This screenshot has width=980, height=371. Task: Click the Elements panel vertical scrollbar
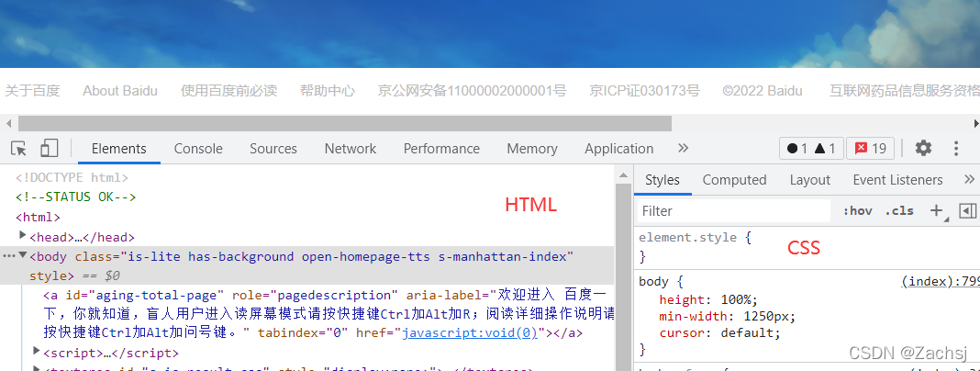tap(622, 275)
